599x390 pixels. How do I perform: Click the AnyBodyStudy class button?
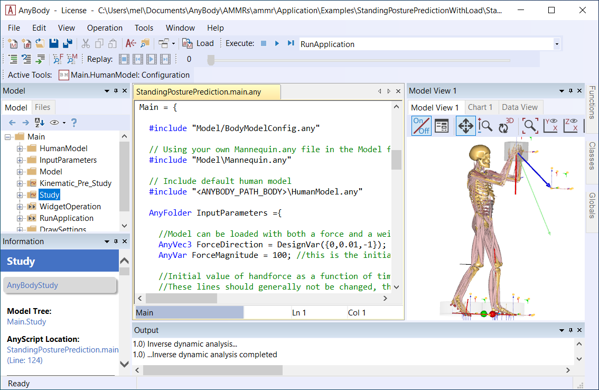click(60, 285)
